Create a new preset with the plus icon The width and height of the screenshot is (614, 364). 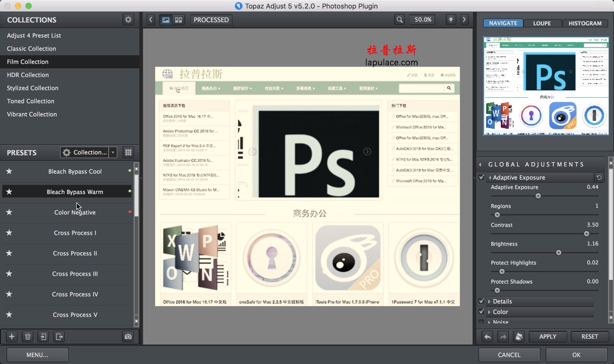pos(11,336)
